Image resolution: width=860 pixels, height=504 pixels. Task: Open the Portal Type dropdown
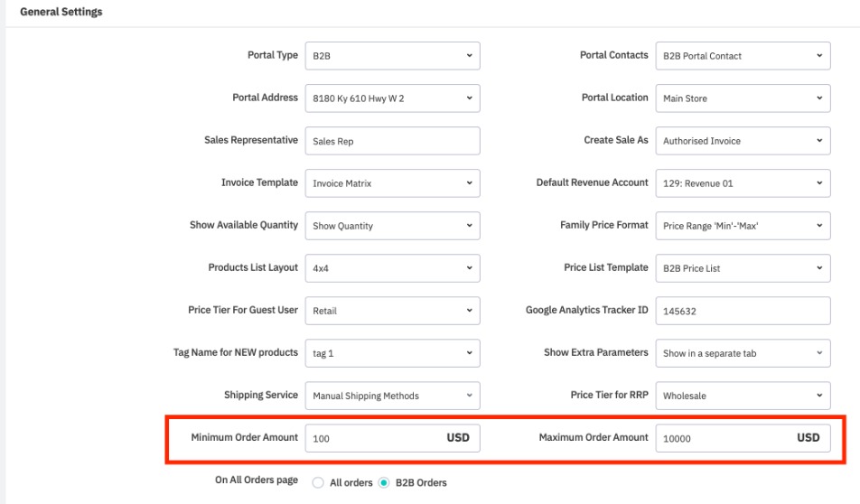(392, 56)
